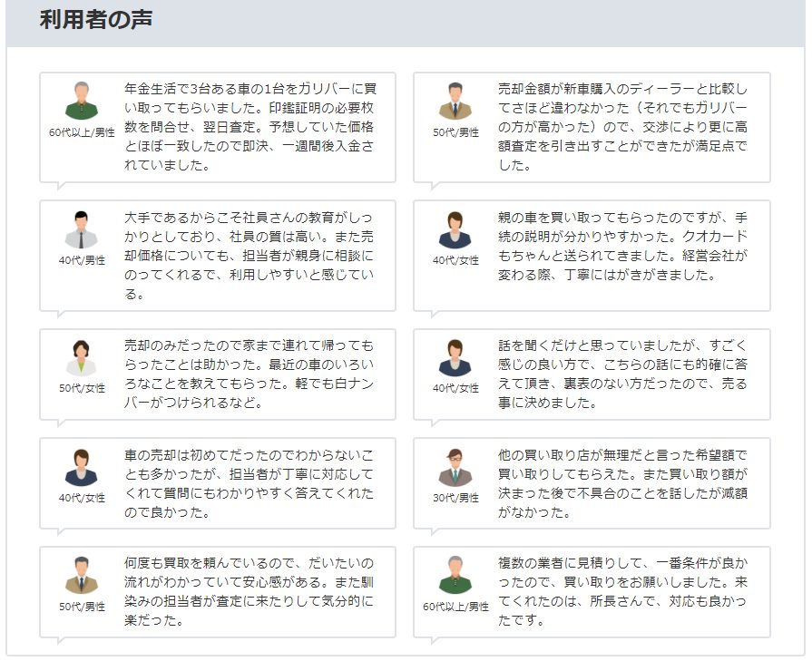The image size is (812, 661).
Task: Click the 利用者の声 section heading
Action: 96,20
